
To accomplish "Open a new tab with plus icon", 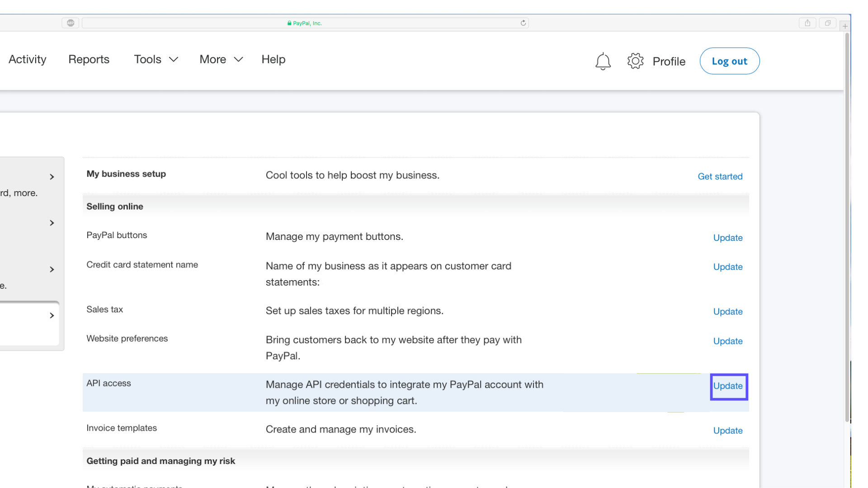I will (x=845, y=26).
